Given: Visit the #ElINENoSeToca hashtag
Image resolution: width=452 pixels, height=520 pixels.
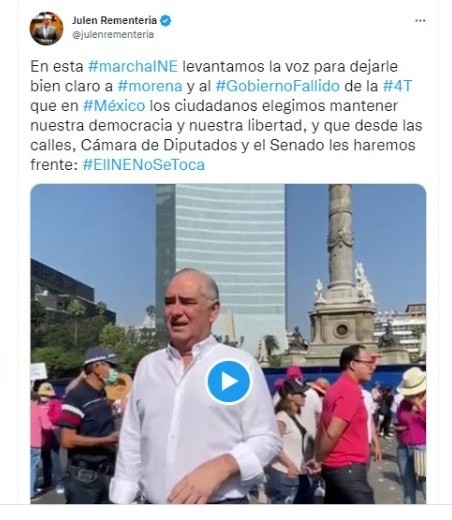Looking at the screenshot, I should pyautogui.click(x=144, y=165).
